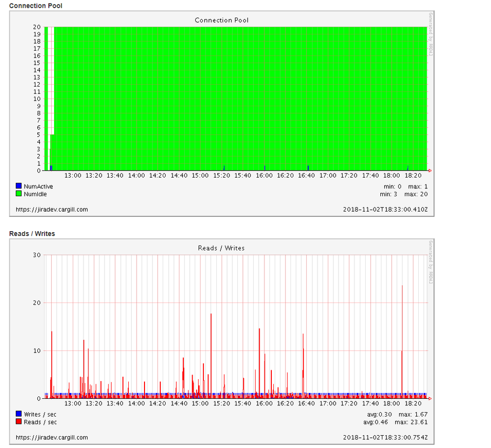Click the 20 label on Connection Pool y-axis

pyautogui.click(x=37, y=27)
